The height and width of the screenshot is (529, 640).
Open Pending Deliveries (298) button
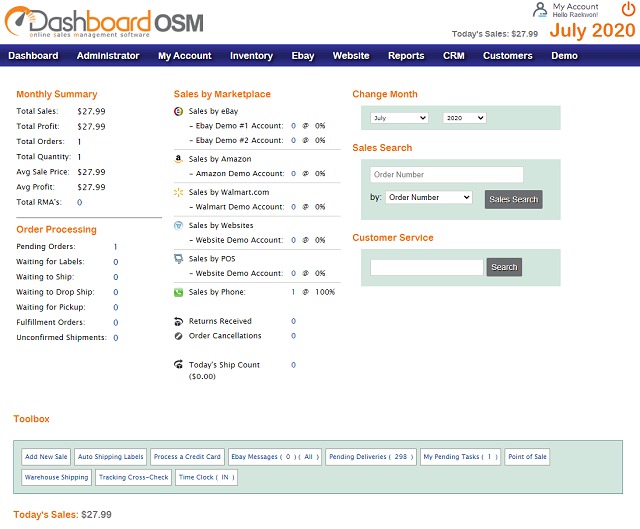point(371,457)
